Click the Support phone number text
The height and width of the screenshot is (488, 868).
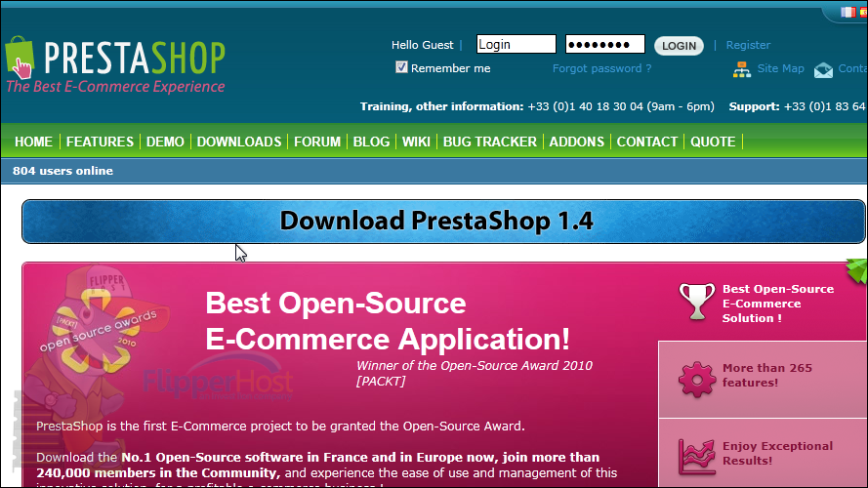[797, 106]
